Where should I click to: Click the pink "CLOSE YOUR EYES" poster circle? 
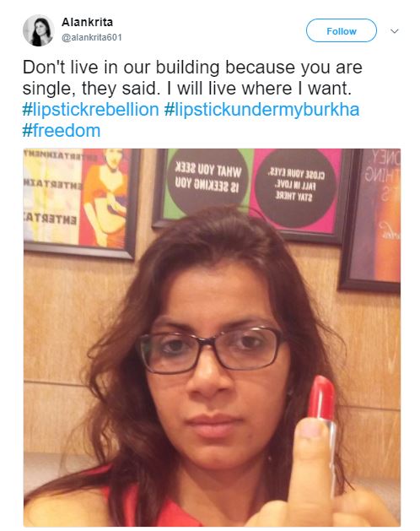pyautogui.click(x=295, y=187)
